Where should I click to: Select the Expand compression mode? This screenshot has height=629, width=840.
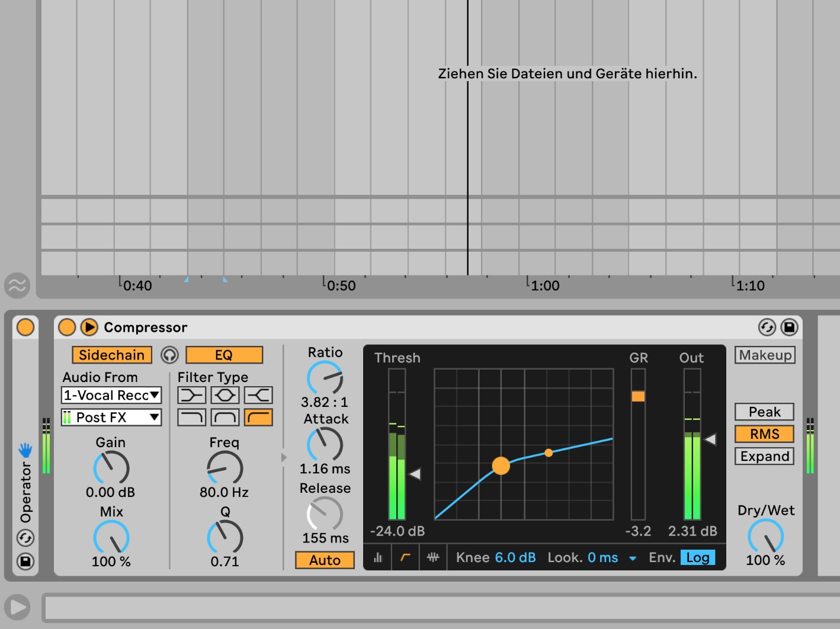click(764, 456)
